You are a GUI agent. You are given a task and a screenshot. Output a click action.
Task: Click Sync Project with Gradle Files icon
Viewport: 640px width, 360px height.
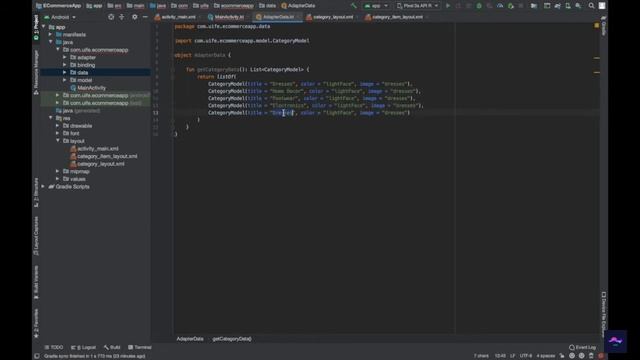click(x=557, y=6)
